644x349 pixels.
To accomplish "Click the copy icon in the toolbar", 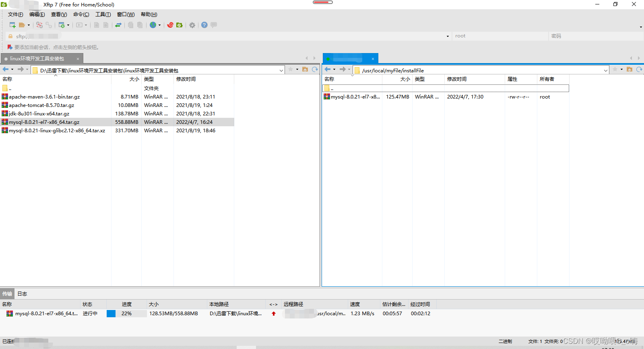I will 130,25.
